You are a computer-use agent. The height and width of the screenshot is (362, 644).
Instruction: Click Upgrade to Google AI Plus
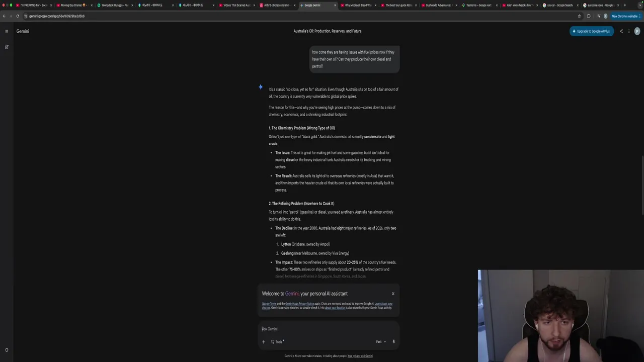click(x=592, y=31)
